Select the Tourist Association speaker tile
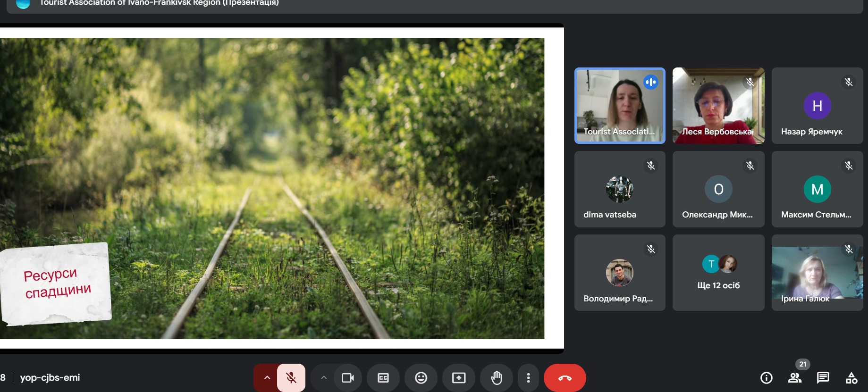The height and width of the screenshot is (392, 868). [x=620, y=106]
